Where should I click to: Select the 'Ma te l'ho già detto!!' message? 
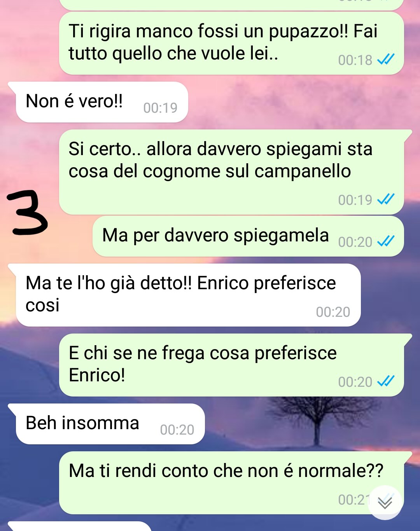188,295
